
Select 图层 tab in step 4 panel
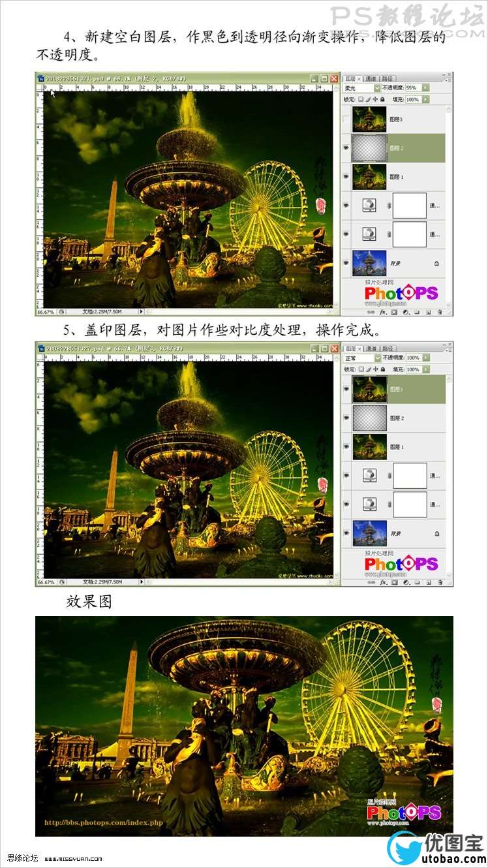tap(352, 78)
